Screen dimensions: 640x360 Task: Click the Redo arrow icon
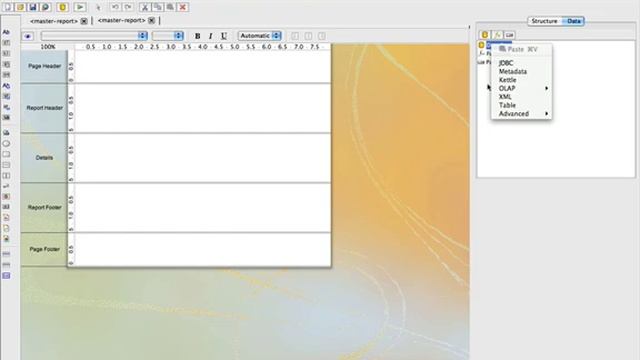(128, 7)
